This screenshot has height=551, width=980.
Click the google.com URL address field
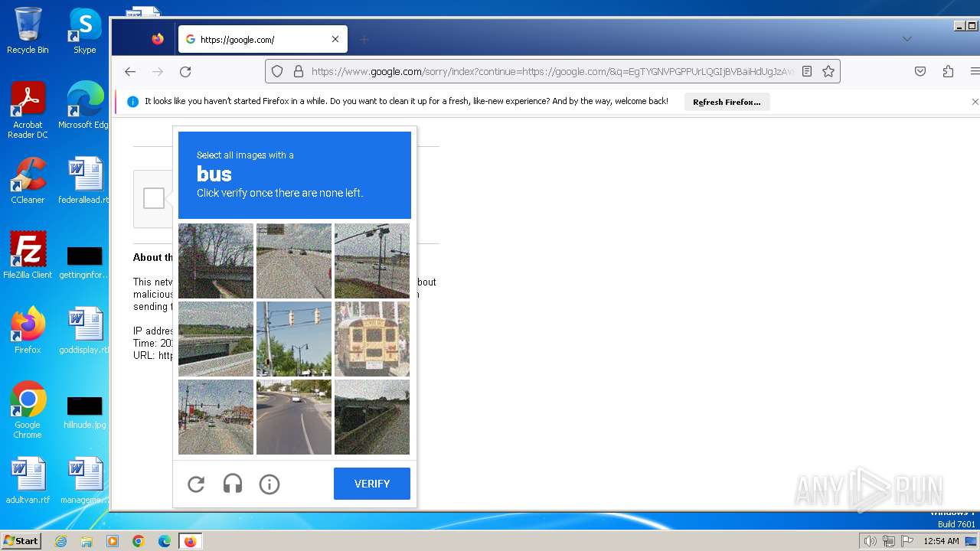click(553, 71)
